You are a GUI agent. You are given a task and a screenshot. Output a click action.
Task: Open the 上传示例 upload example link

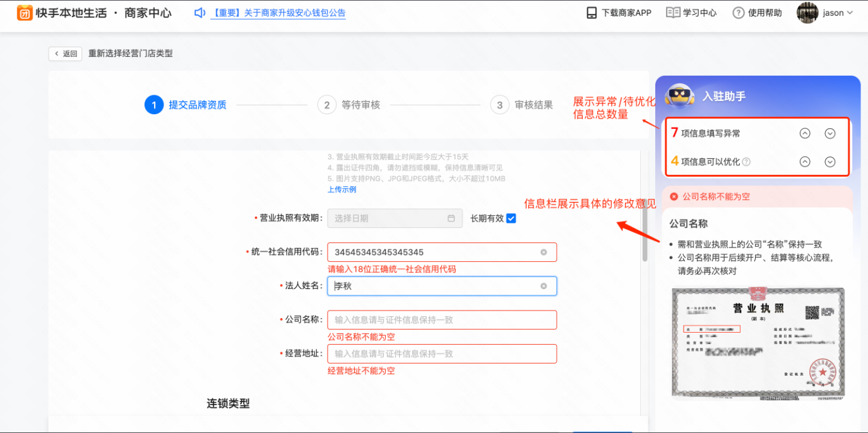point(342,189)
